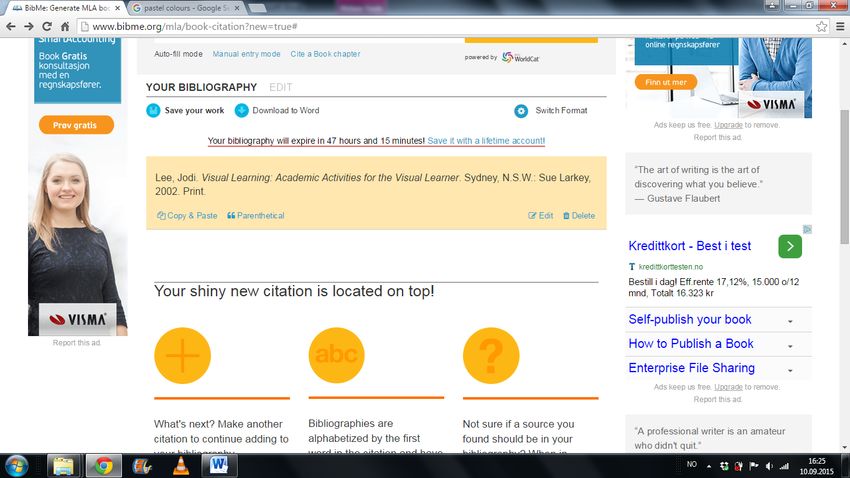Delete the Lee, Jodi citation
The width and height of the screenshot is (850, 478).
(579, 216)
